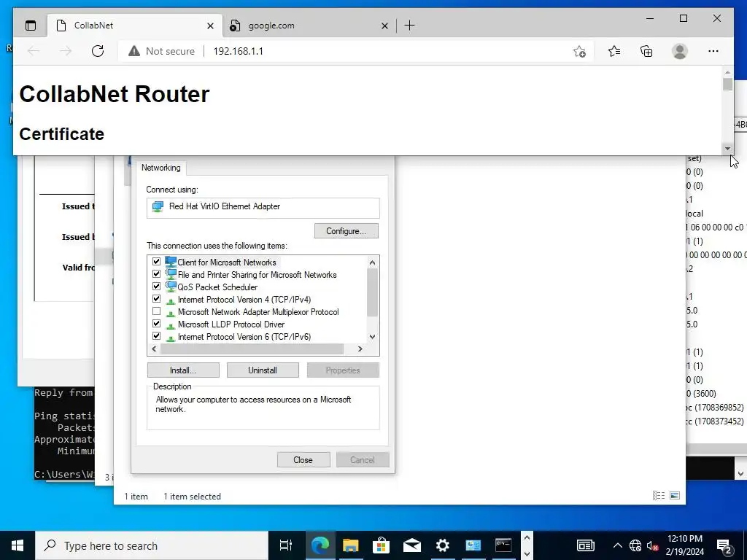Uncheck Internet Protocol Version 4 checkbox
The image size is (747, 560).
tap(156, 298)
